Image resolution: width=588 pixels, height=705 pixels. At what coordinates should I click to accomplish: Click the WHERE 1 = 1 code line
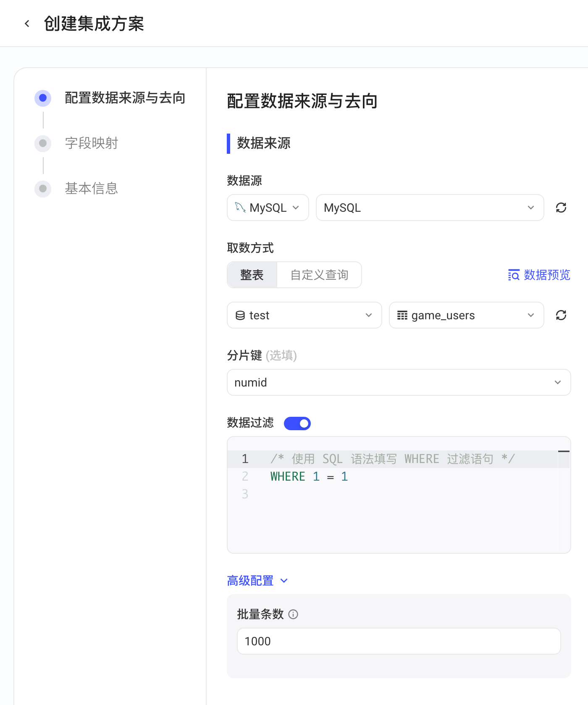click(x=309, y=476)
